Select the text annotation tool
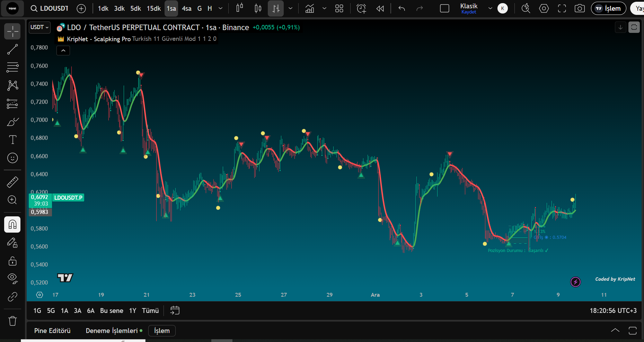 (12, 139)
